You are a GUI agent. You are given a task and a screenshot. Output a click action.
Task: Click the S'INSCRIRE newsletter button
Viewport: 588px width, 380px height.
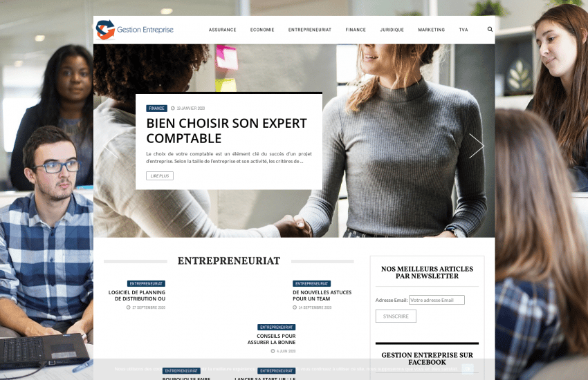click(396, 316)
